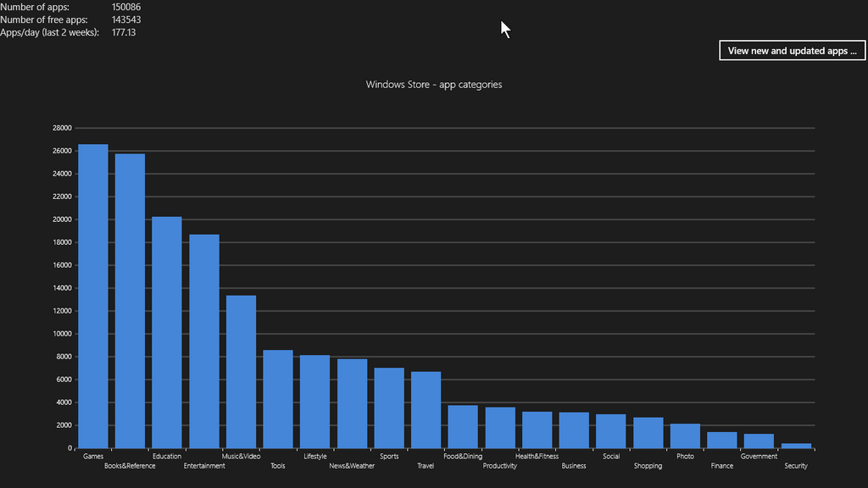
Task: Click the News&Weather bar
Action: [352, 403]
